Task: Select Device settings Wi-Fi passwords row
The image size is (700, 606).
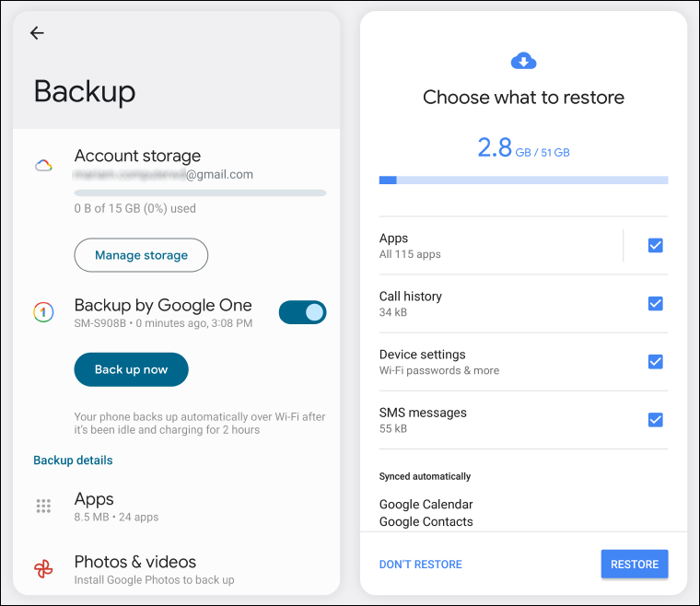Action: click(523, 361)
